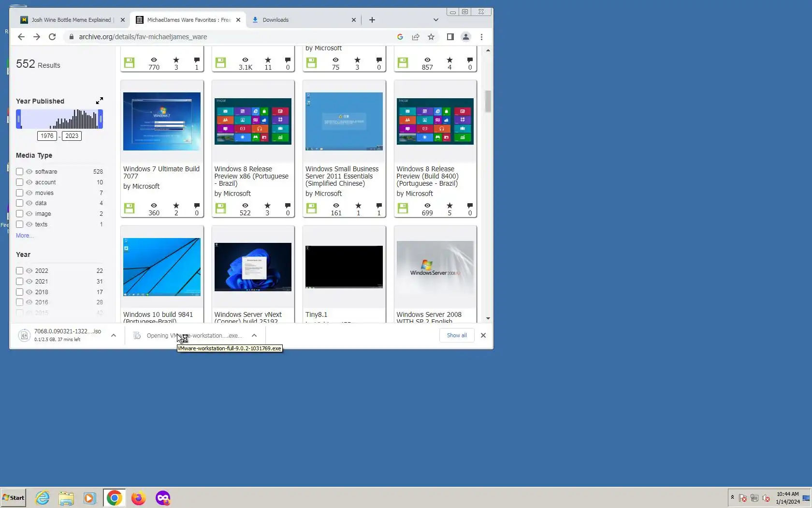Click the purple mask app icon in the taskbar
812x508 pixels.
(163, 498)
